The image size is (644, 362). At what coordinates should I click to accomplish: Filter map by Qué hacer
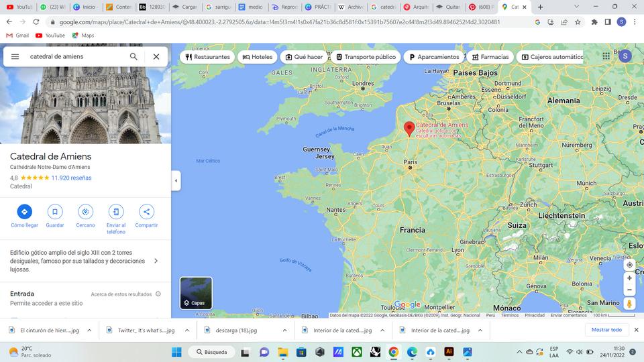coord(305,57)
